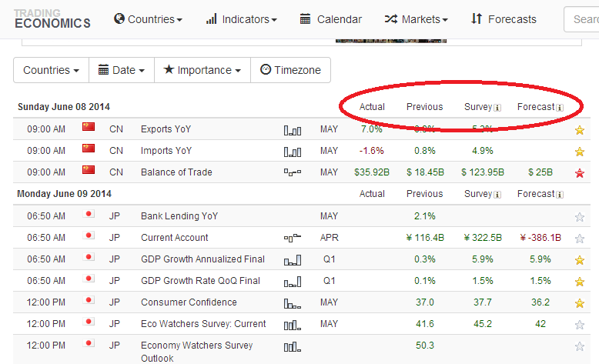The width and height of the screenshot is (599, 364).
Task: Click the info icon next to Forecast header
Action: tap(560, 107)
